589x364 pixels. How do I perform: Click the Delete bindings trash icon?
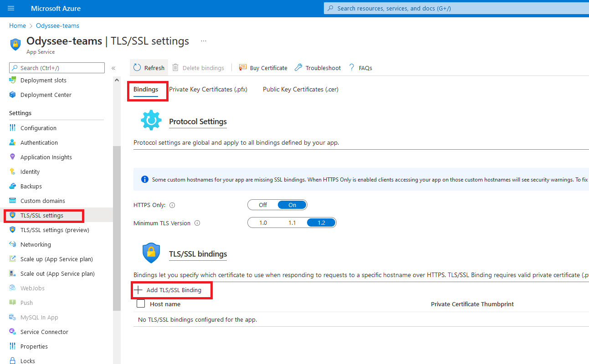coord(175,68)
